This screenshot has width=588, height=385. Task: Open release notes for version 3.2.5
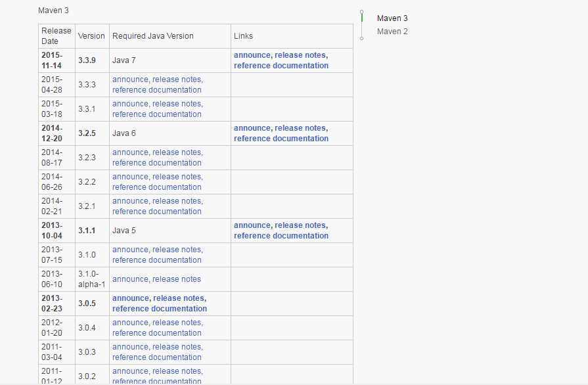pyautogui.click(x=300, y=128)
